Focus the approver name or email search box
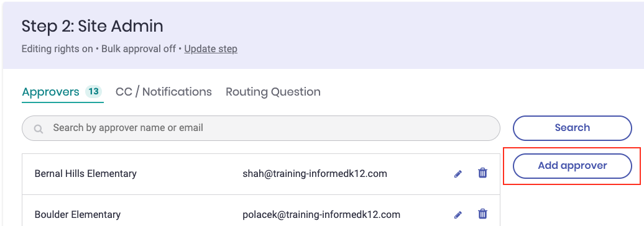Image resolution: width=644 pixels, height=226 pixels. point(261,128)
